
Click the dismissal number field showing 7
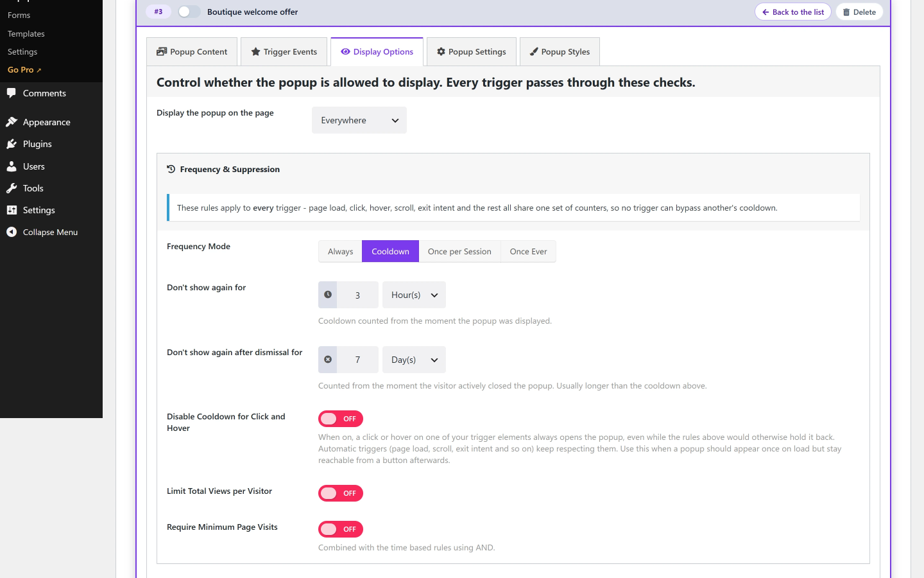[x=357, y=360]
